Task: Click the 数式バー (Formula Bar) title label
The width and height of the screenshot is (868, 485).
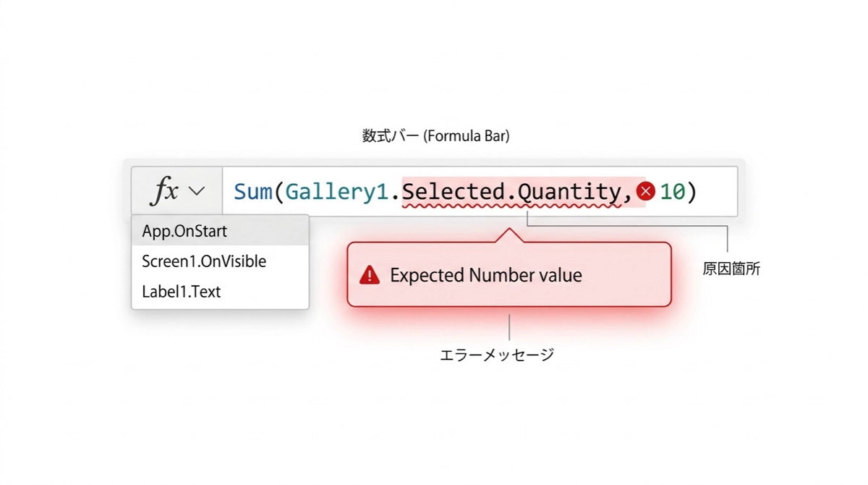Action: point(435,136)
